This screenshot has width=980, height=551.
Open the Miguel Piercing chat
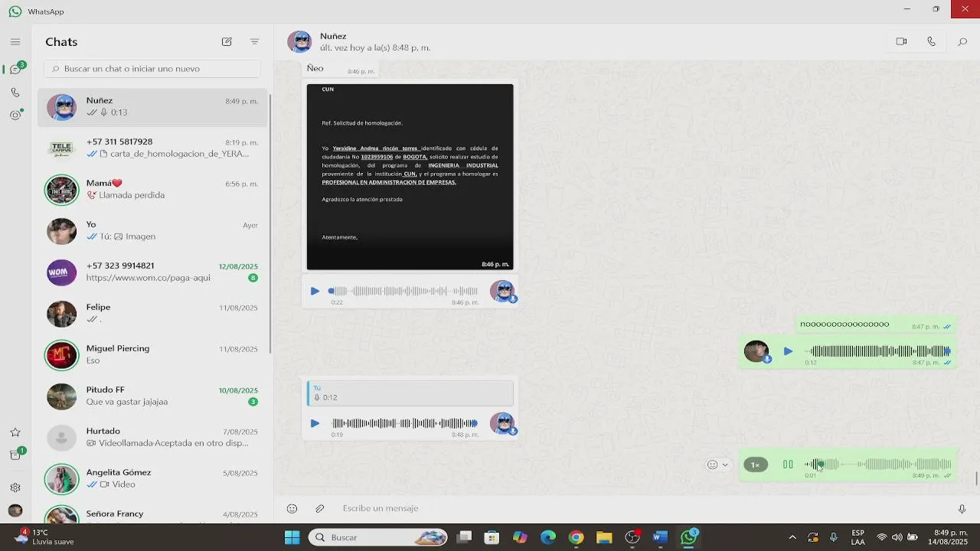click(x=152, y=354)
